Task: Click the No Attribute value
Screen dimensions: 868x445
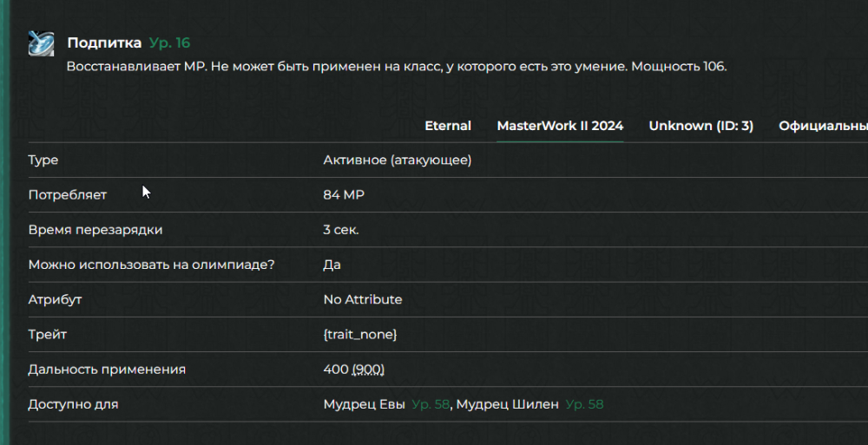Action: click(x=363, y=299)
